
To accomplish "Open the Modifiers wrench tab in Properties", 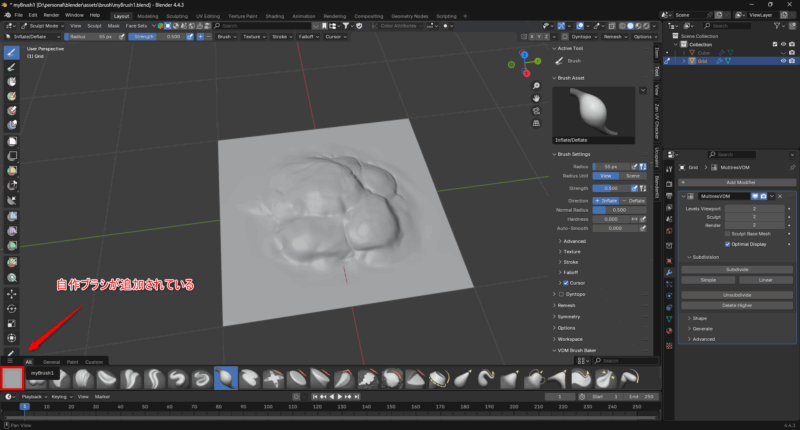I will tap(669, 272).
